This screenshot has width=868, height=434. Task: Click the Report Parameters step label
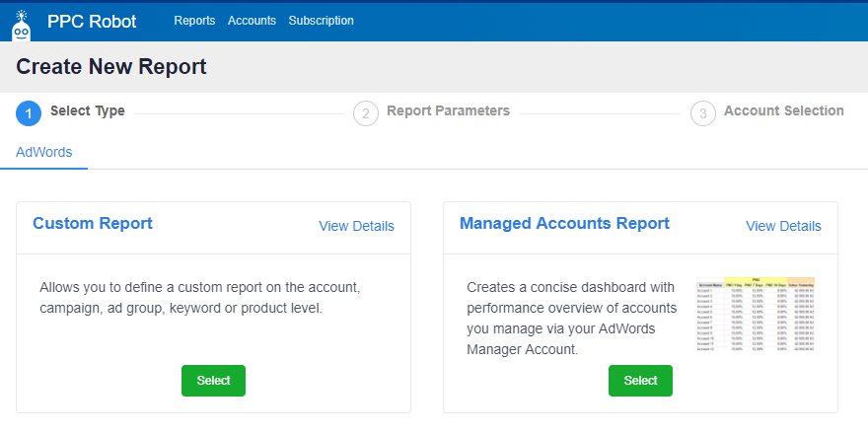[x=449, y=110]
